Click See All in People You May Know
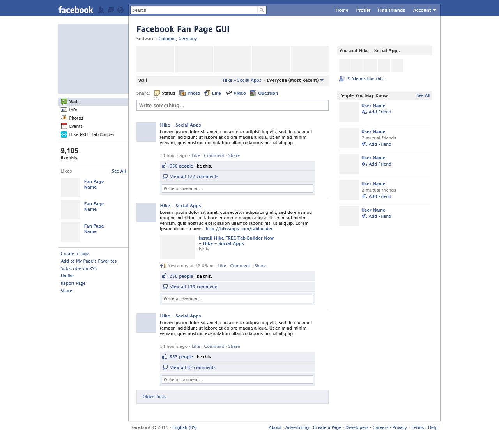499x448 pixels. pyautogui.click(x=423, y=95)
